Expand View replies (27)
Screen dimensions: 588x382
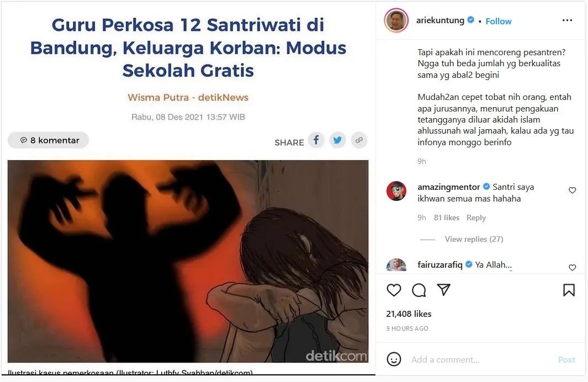pos(474,239)
